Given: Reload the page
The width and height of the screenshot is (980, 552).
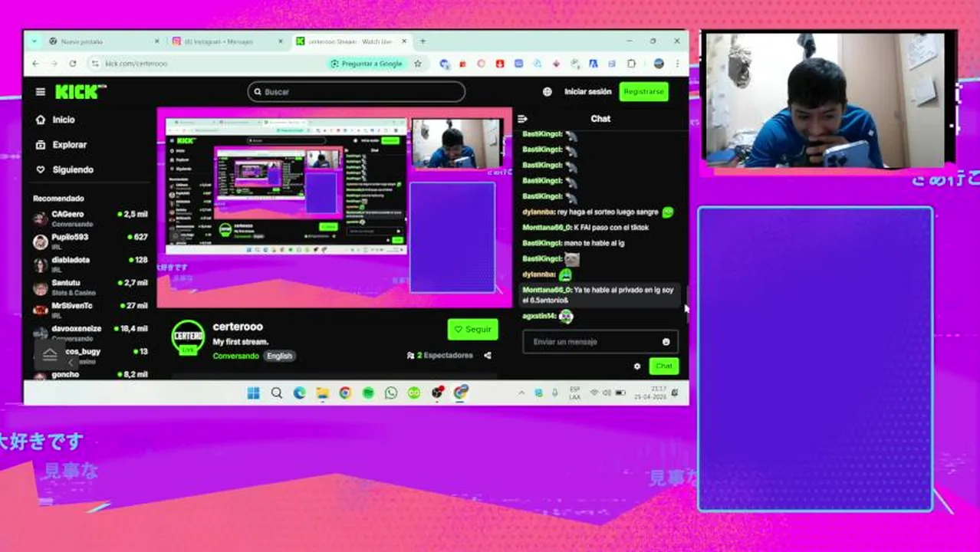Looking at the screenshot, I should (73, 64).
